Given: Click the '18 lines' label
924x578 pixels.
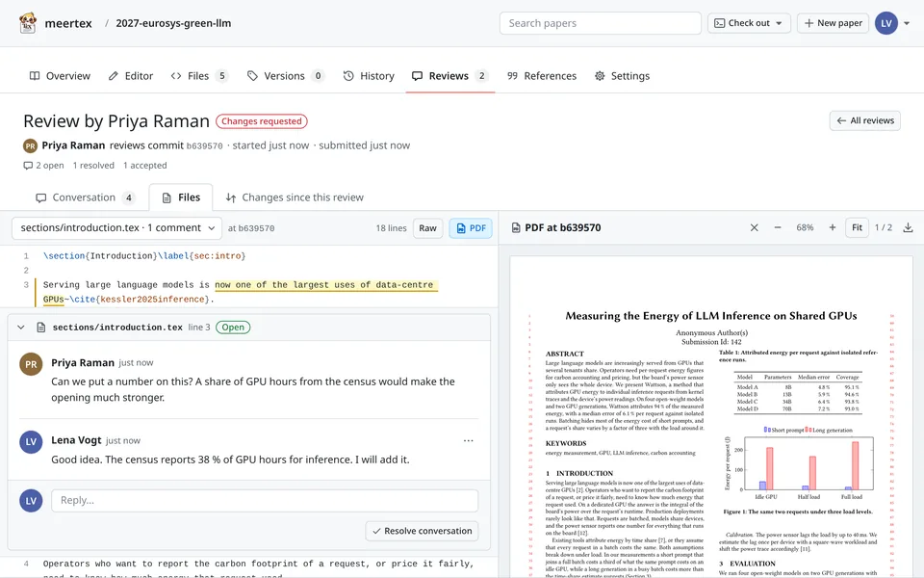Looking at the screenshot, I should (392, 228).
